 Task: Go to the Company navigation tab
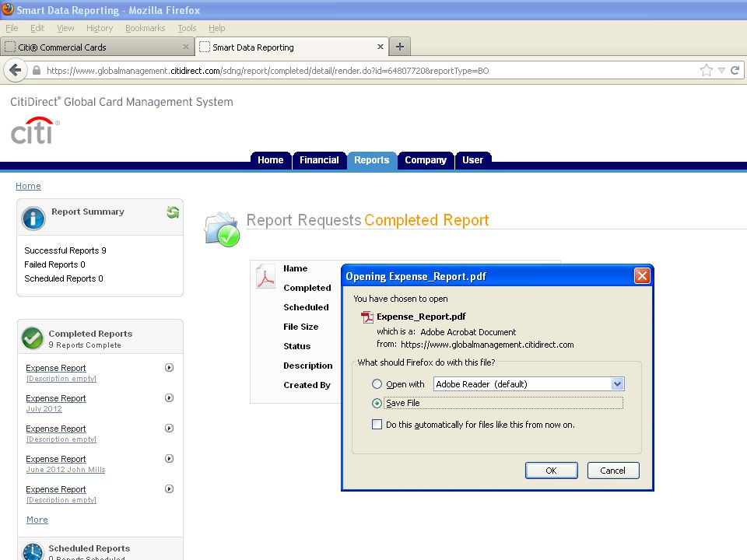426,160
